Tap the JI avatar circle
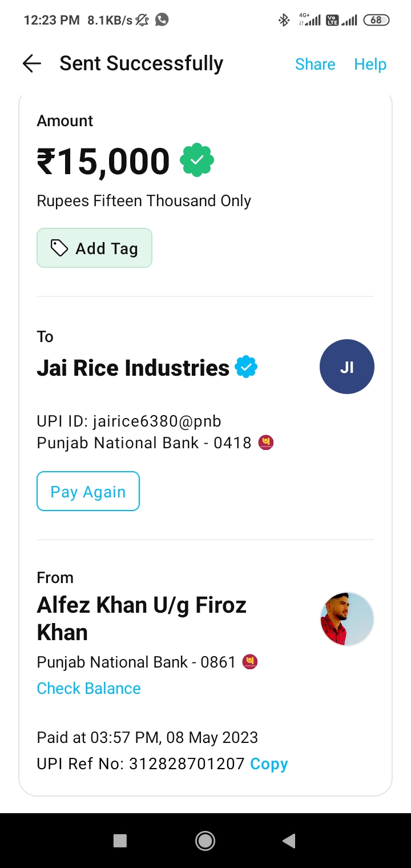This screenshot has width=411, height=868. click(346, 367)
